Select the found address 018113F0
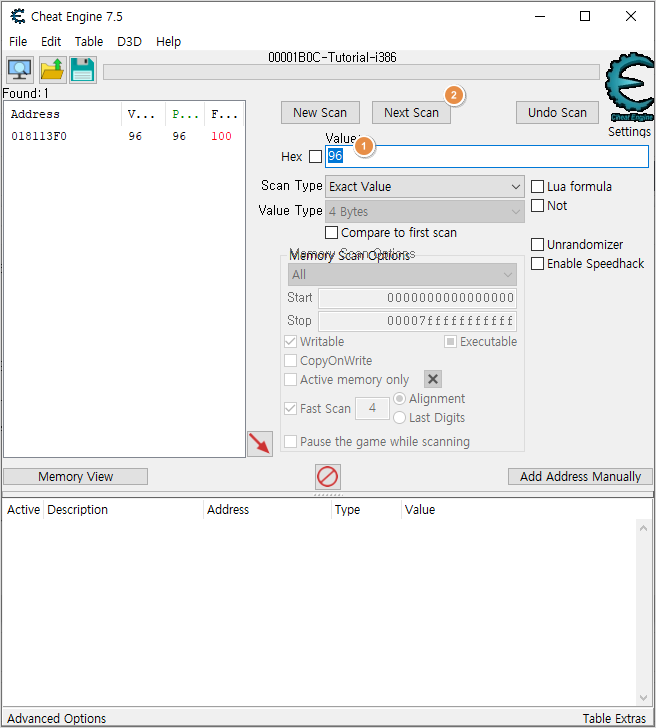The height and width of the screenshot is (728, 656). tap(39, 136)
